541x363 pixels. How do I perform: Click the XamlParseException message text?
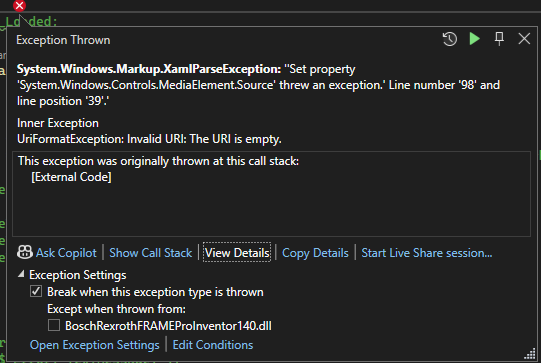pyautogui.click(x=258, y=85)
